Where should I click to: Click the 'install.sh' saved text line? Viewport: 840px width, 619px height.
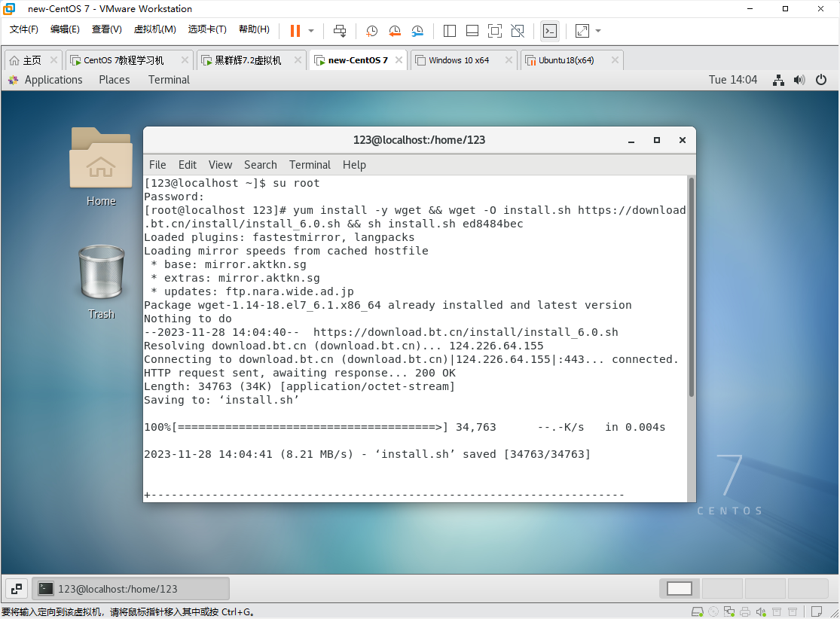point(367,454)
